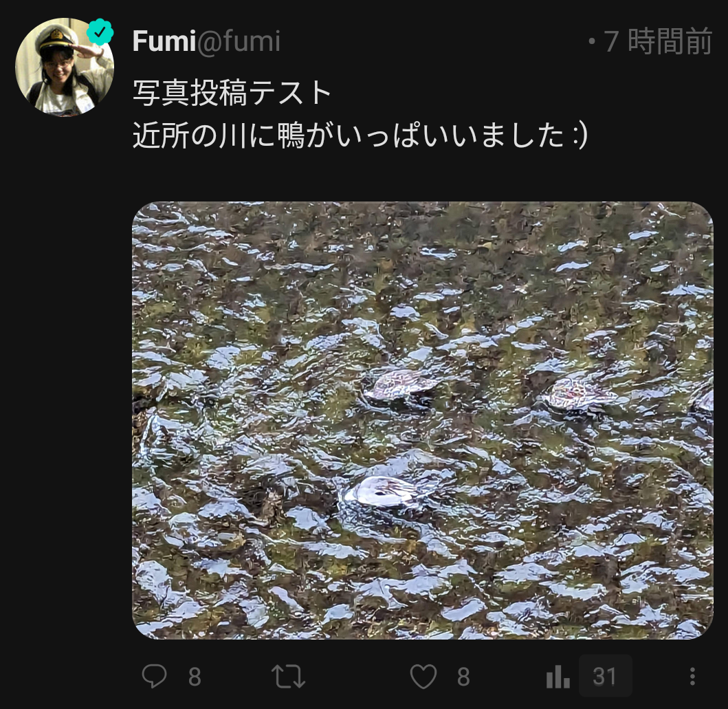Click the reply speech bubble icon
The image size is (728, 709).
154,676
